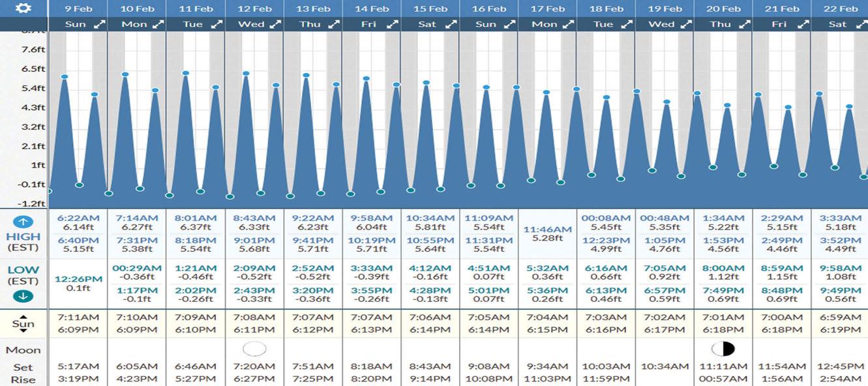Click the full moon icon on 12 Feb
This screenshot has height=386, width=868.
pyautogui.click(x=254, y=349)
